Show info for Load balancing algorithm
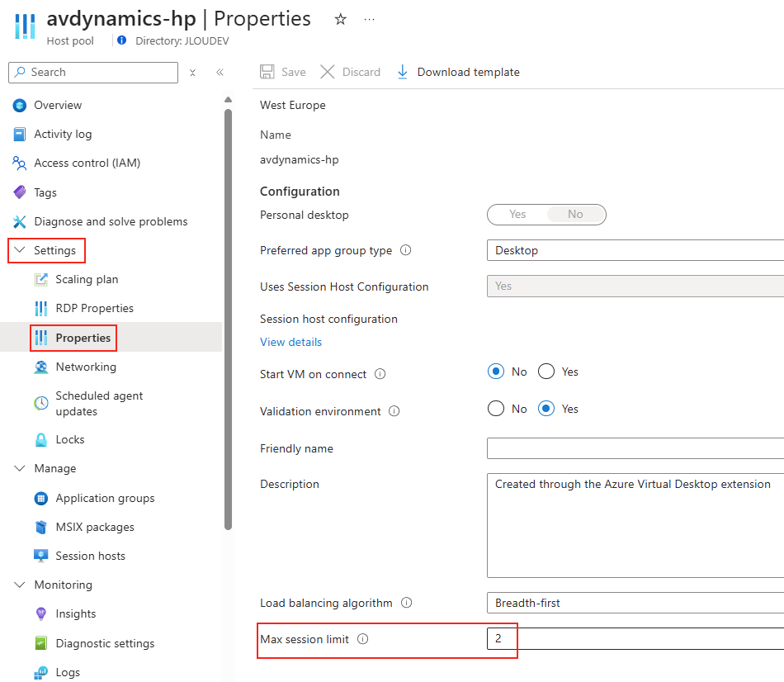 coord(407,603)
